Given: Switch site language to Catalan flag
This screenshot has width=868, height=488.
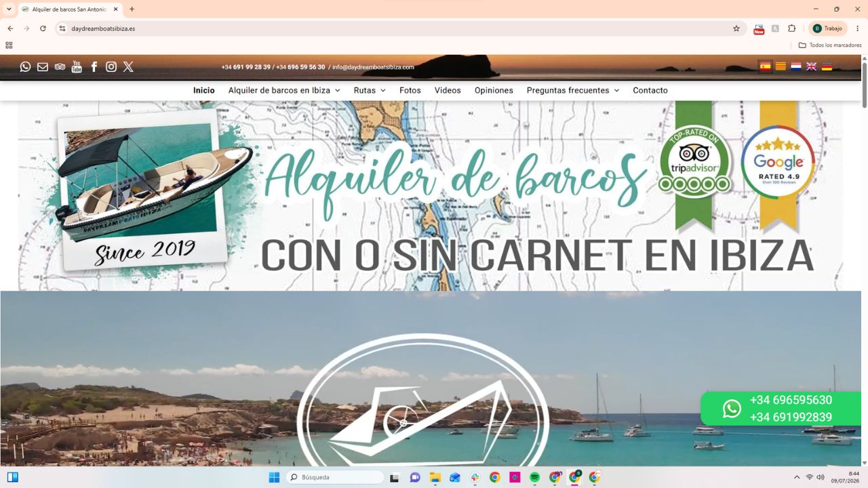Looking at the screenshot, I should pyautogui.click(x=781, y=66).
